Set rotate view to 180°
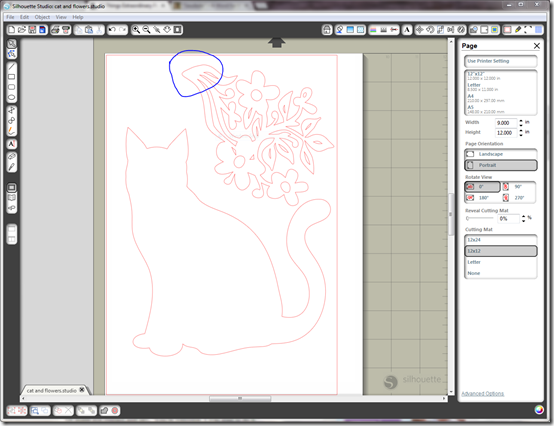This screenshot has width=554, height=426. (x=482, y=197)
